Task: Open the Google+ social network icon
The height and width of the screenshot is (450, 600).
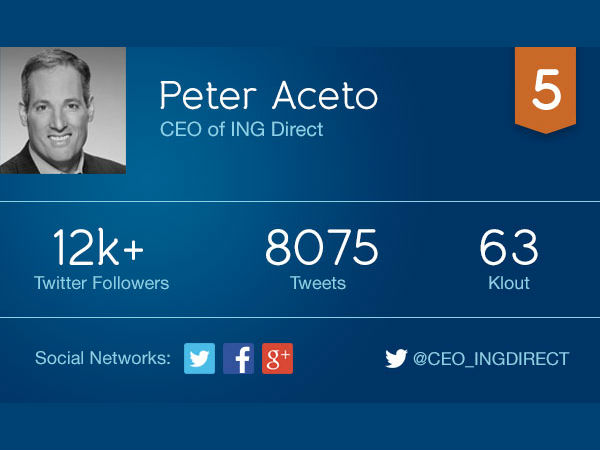Action: pyautogui.click(x=277, y=359)
